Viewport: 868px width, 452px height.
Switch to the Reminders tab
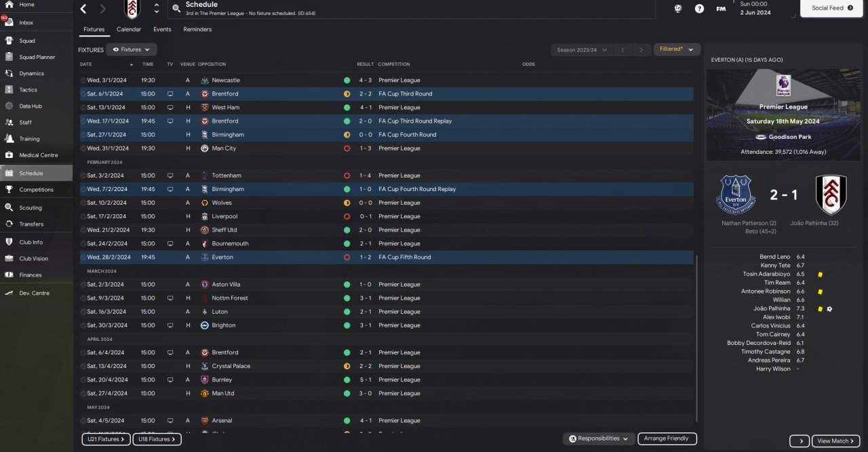pyautogui.click(x=197, y=29)
